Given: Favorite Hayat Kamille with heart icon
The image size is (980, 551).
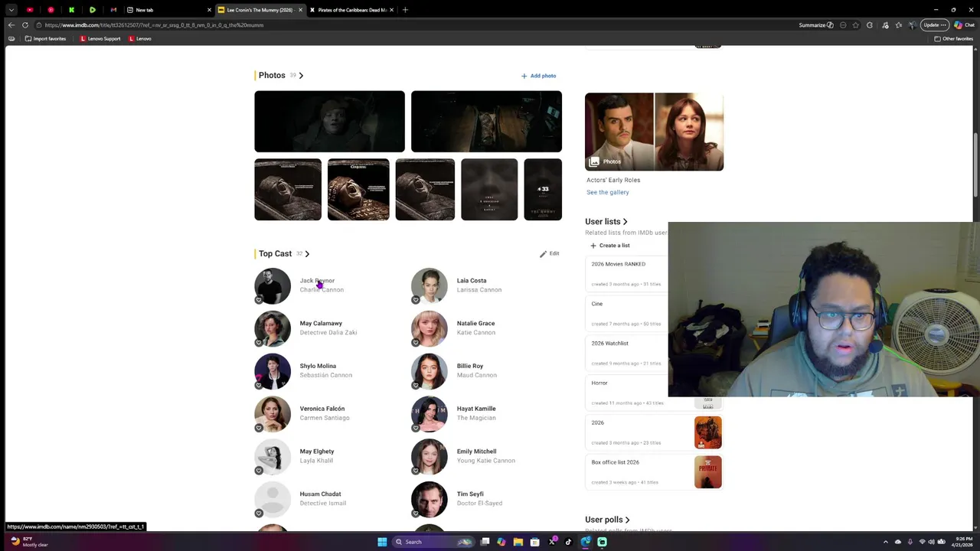Looking at the screenshot, I should pyautogui.click(x=416, y=428).
